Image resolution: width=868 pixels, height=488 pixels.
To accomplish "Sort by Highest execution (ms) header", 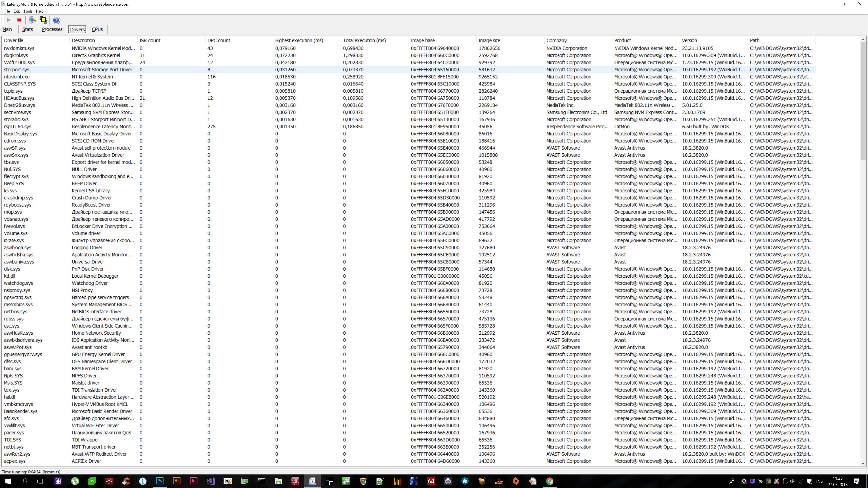I will [x=299, y=40].
